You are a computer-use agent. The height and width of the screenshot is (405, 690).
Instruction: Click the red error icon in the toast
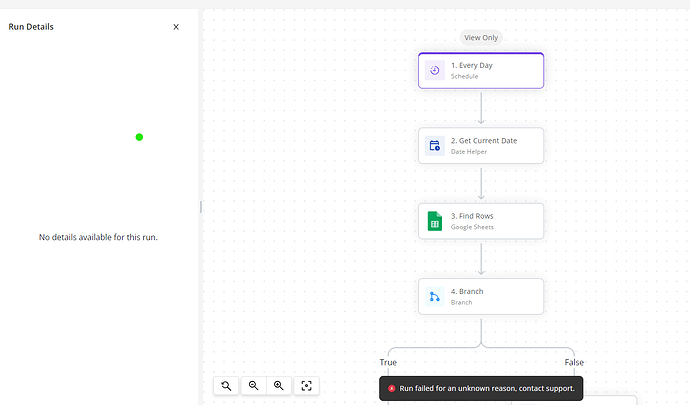(x=391, y=388)
